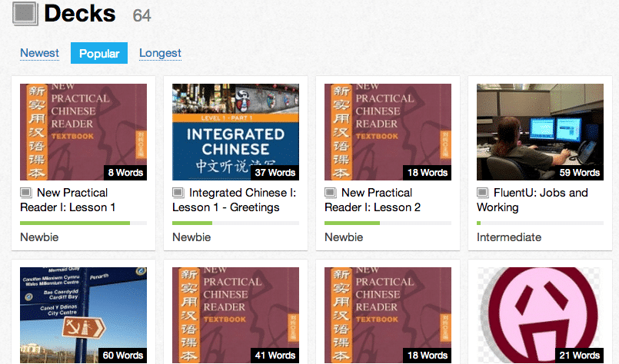Open Integrated Chinese I: Lesson 1 - Greetings
The height and width of the screenshot is (364, 619).
click(x=234, y=200)
